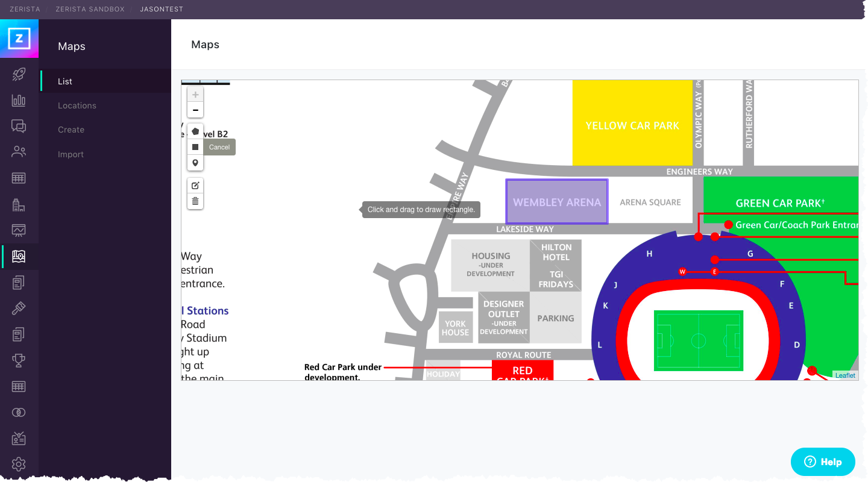868x482 pixels.
Task: Click the Zerista Z logo
Action: 19,39
